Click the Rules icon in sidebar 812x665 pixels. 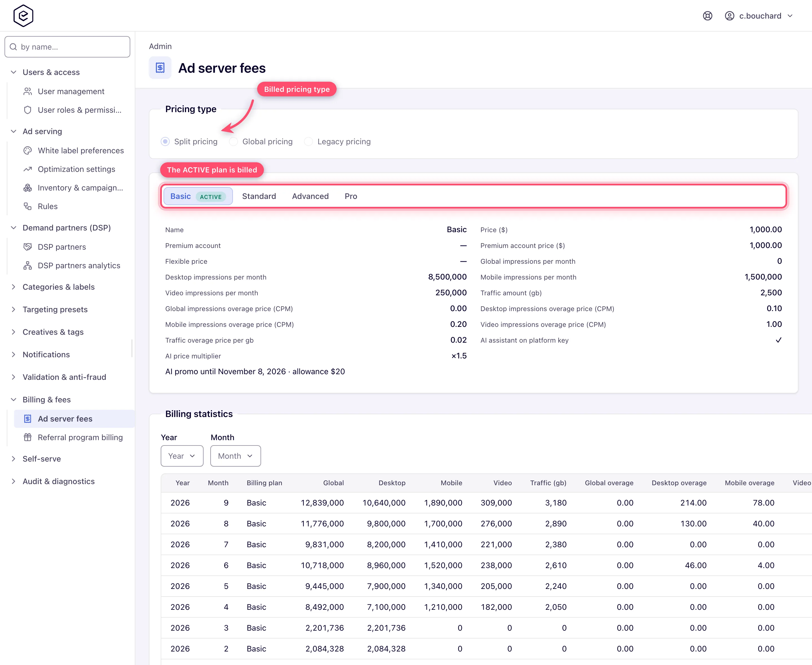click(28, 206)
